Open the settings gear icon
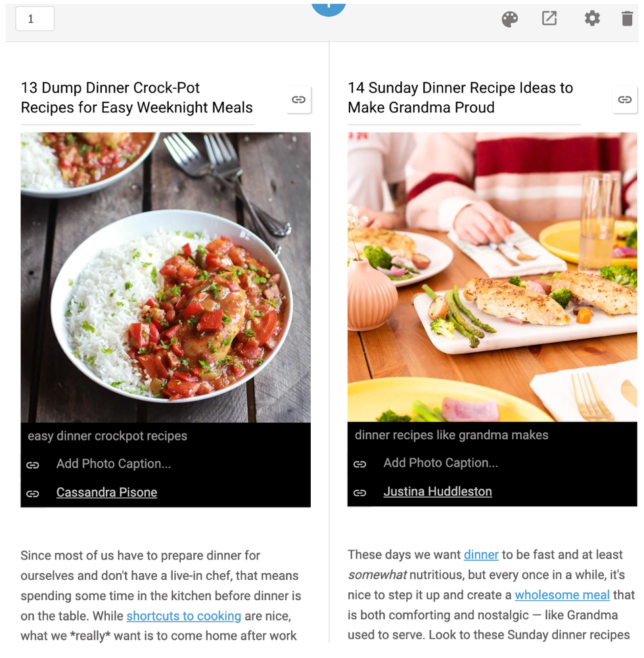This screenshot has height=658, width=644. coord(592,18)
